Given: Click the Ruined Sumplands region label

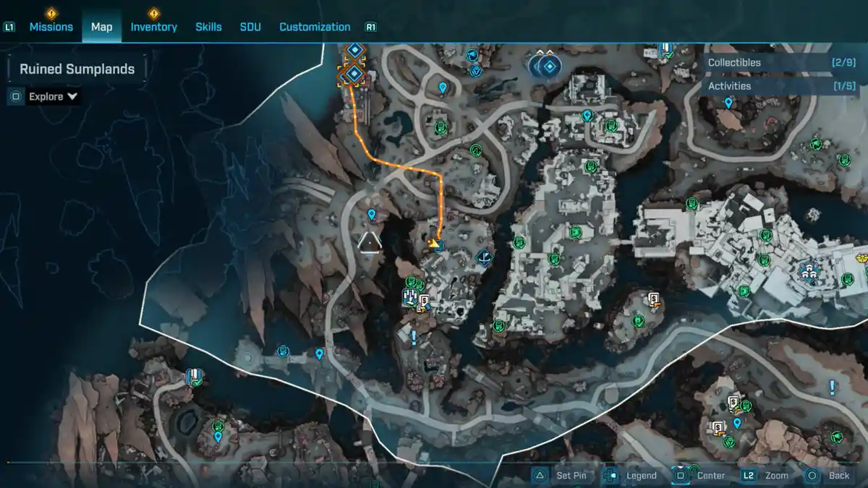Looking at the screenshot, I should [x=77, y=69].
